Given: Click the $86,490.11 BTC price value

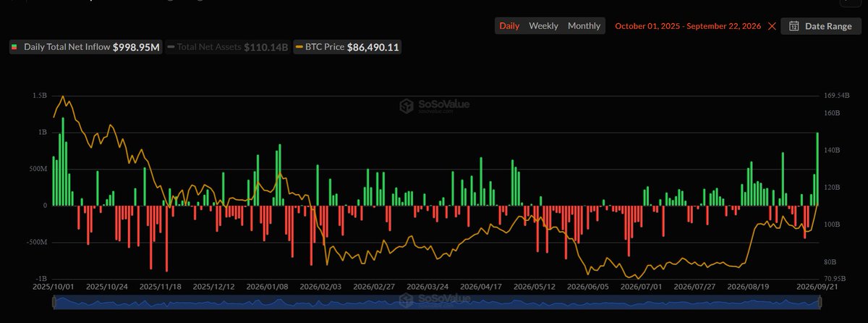Looking at the screenshot, I should pos(374,47).
